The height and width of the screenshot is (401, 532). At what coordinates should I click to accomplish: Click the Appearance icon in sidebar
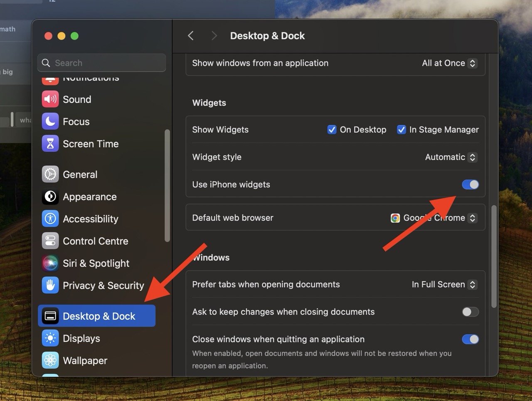pyautogui.click(x=50, y=197)
